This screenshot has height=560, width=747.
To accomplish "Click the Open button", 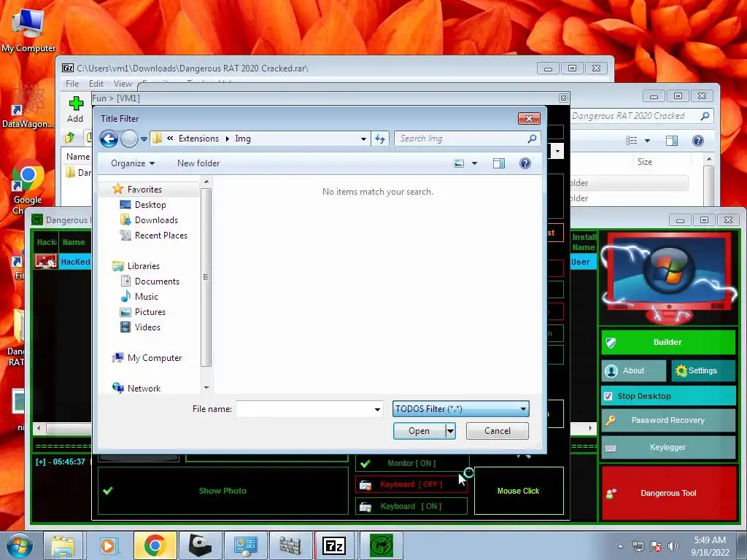I will pyautogui.click(x=419, y=431).
